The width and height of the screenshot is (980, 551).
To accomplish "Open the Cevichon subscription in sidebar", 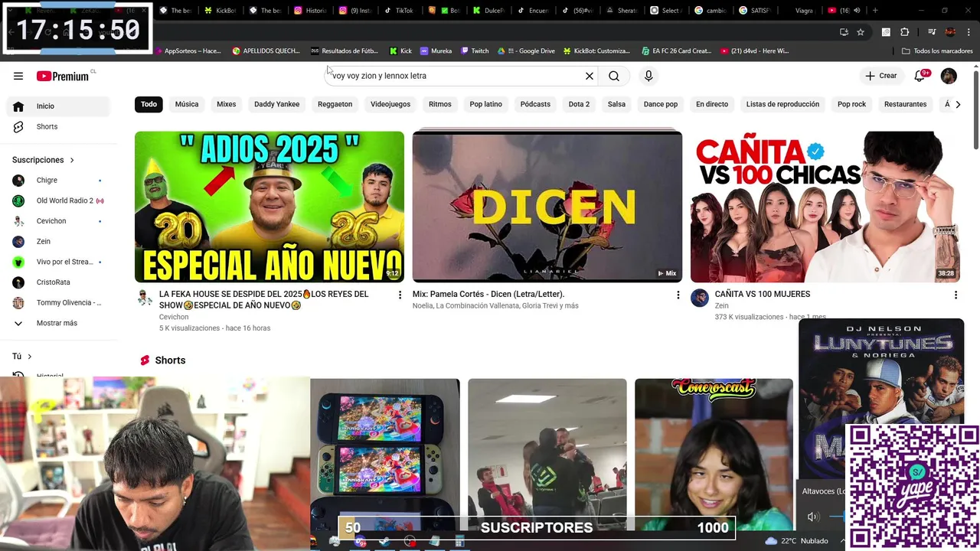I will click(x=60, y=221).
